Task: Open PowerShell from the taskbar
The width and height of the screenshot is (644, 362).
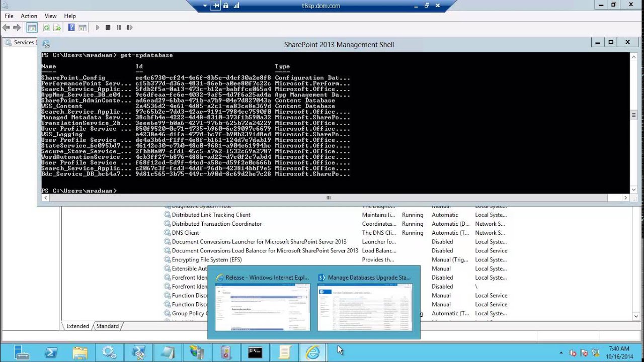Action: click(51, 352)
